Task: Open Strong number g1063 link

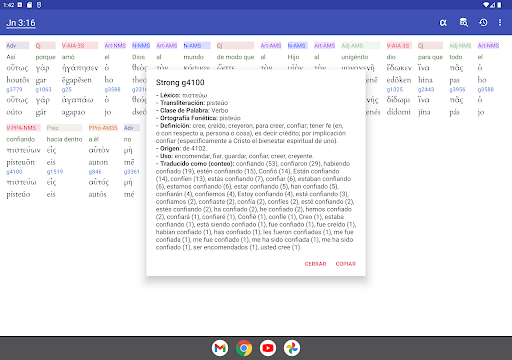Action: (43, 89)
